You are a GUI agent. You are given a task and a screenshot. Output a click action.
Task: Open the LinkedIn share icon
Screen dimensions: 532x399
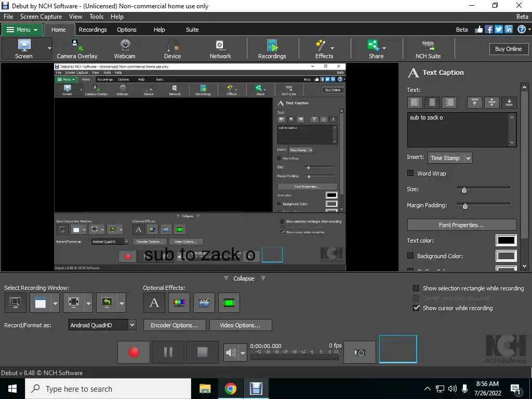[x=509, y=30]
